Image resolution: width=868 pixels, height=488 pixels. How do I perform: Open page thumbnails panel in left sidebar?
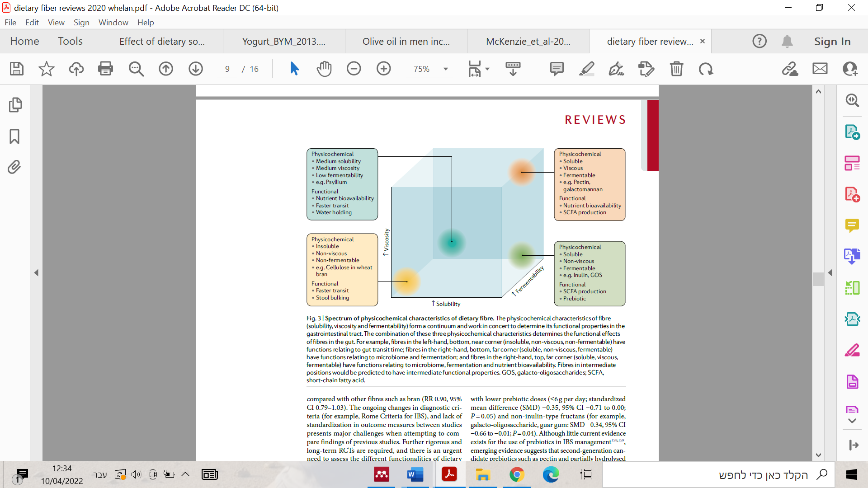click(15, 105)
